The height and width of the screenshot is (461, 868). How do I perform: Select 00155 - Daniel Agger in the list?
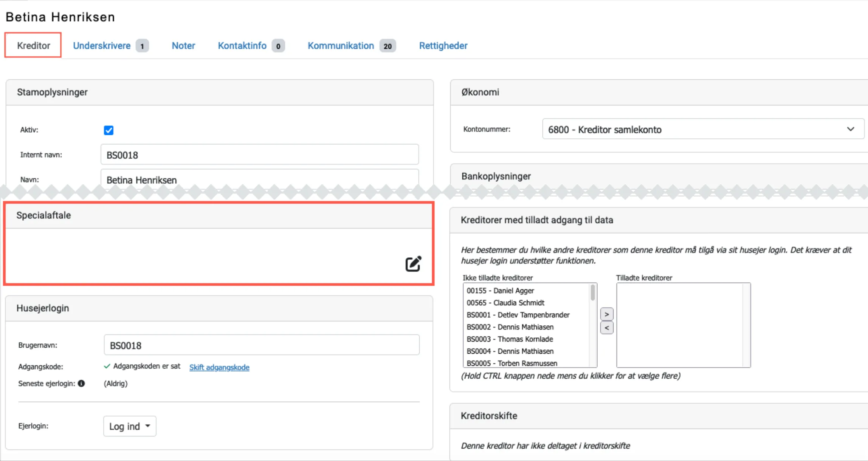pos(500,291)
